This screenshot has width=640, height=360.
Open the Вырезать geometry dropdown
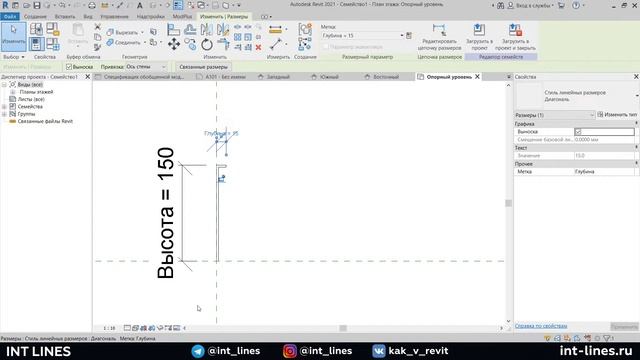142,32
